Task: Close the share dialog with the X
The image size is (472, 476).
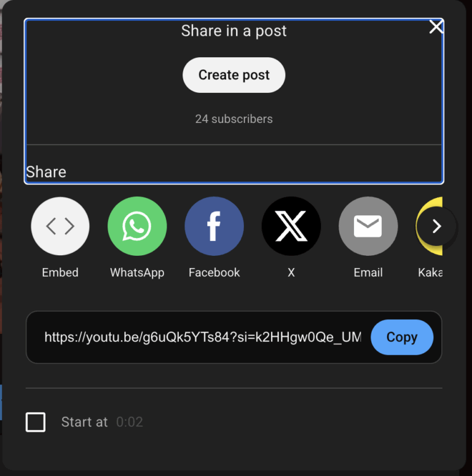Action: [436, 27]
